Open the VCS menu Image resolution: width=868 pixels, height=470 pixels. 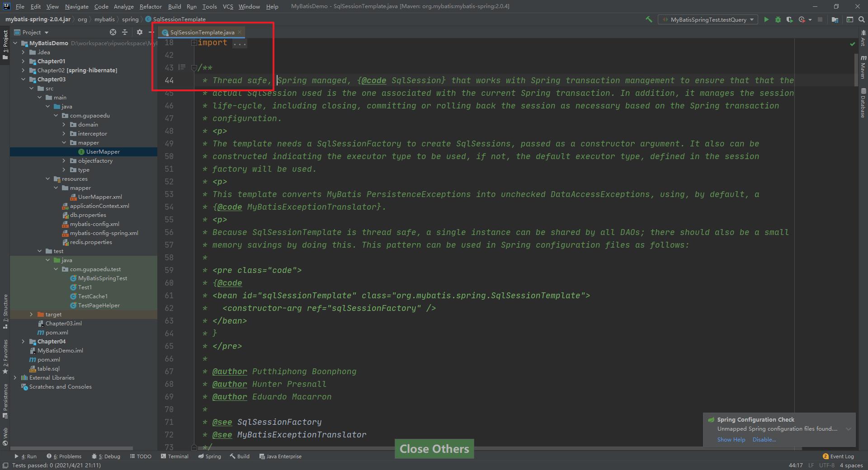coord(228,6)
